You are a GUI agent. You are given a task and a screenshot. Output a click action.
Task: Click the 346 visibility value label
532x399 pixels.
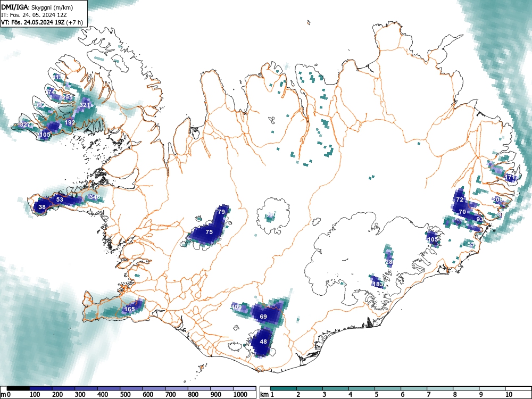point(95,197)
